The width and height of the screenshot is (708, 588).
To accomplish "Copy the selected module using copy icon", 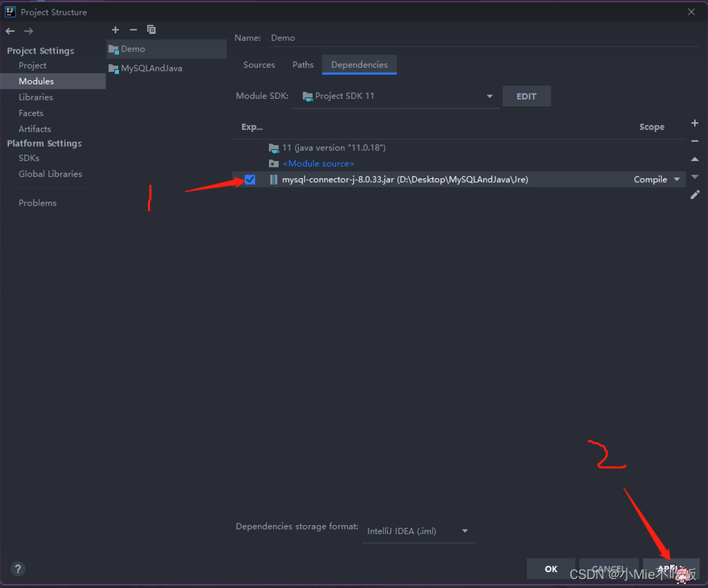I will click(x=151, y=30).
